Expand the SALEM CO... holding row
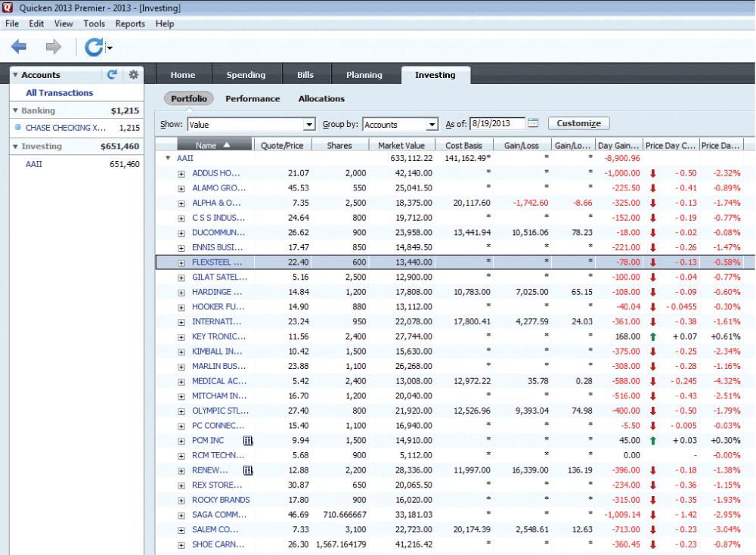This screenshot has height=555, width=756. pyautogui.click(x=181, y=530)
